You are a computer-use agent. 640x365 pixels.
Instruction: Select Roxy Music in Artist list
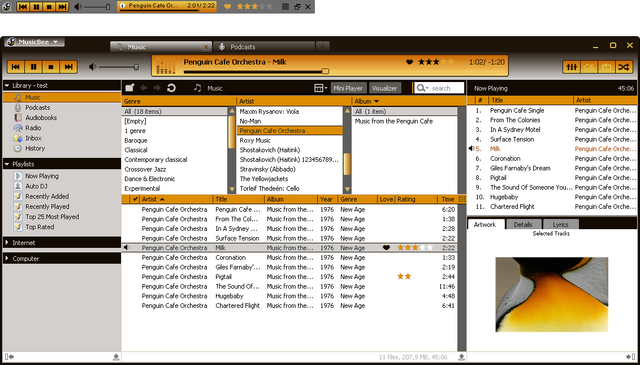tap(290, 140)
